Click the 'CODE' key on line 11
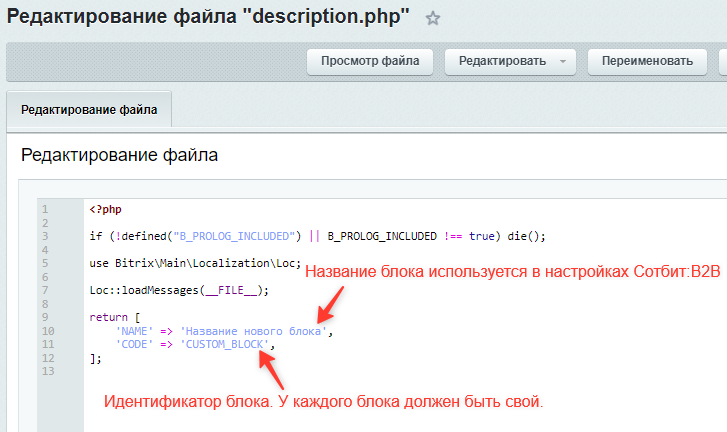This screenshot has width=727, height=432. click(x=134, y=344)
